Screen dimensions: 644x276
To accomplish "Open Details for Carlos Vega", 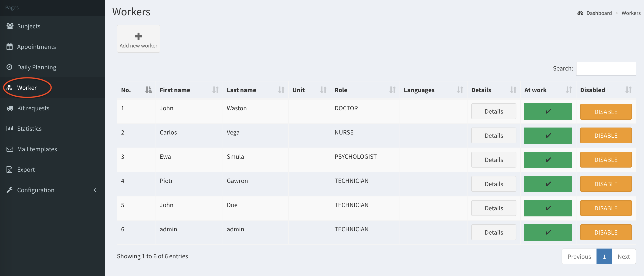I will pyautogui.click(x=494, y=136).
